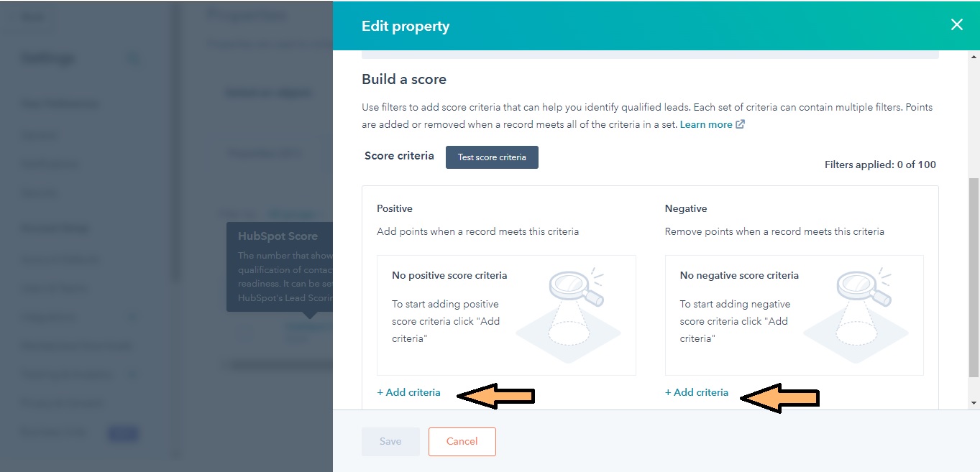Select the No negative score criteria card

tap(794, 314)
